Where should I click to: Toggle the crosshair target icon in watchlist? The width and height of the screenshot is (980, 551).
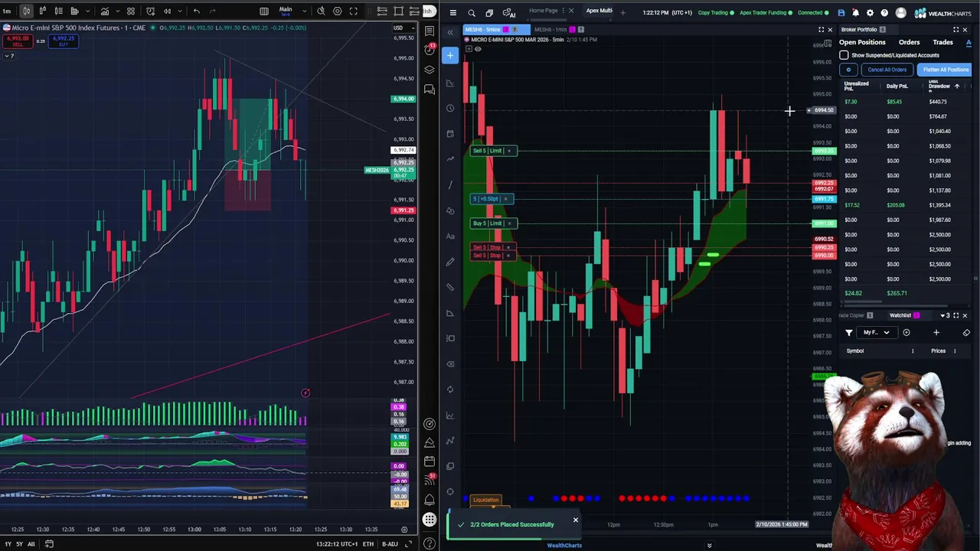[906, 333]
